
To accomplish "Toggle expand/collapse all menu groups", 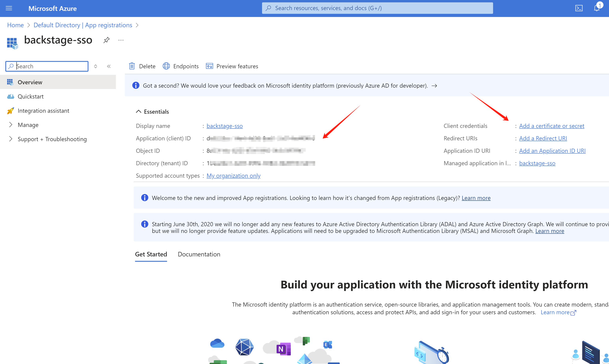I will click(96, 66).
